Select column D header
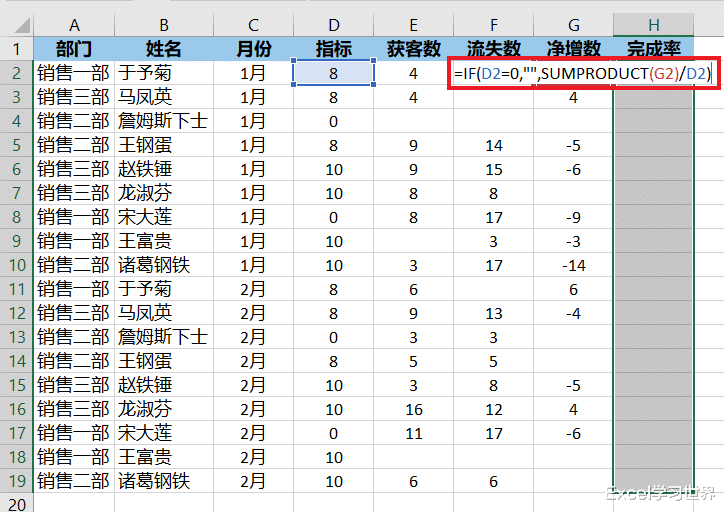 333,25
